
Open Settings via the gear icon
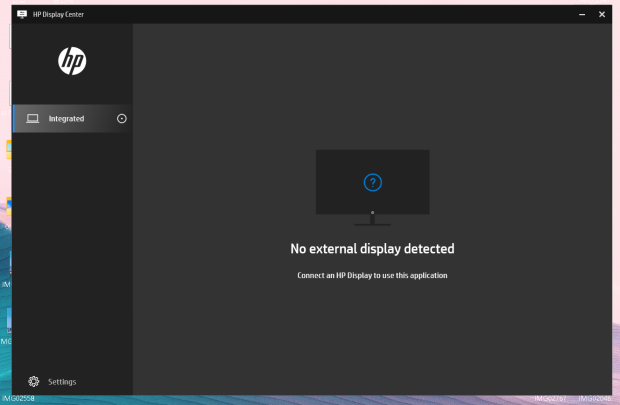(x=34, y=381)
